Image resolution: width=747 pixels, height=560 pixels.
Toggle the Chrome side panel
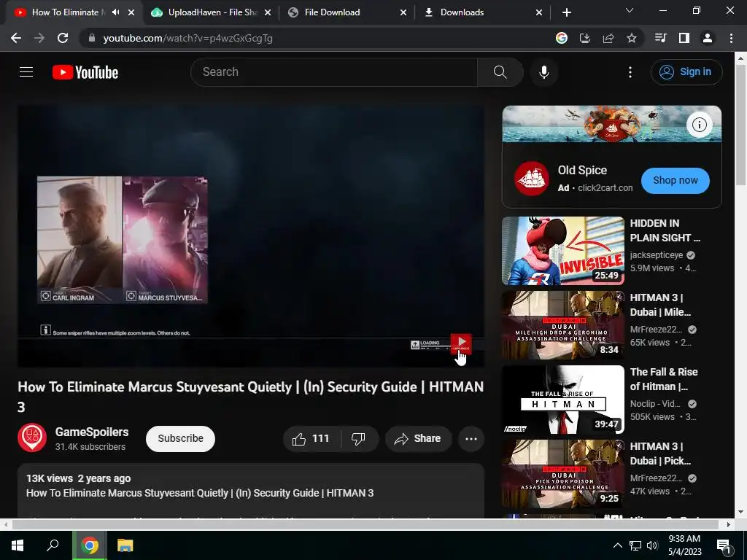pos(684,38)
